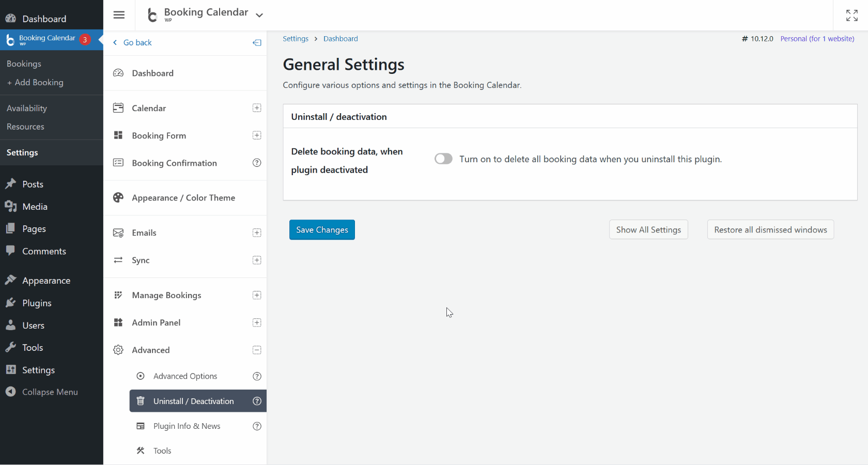Click the Admin Panel icon
The image size is (868, 465).
pyautogui.click(x=118, y=322)
